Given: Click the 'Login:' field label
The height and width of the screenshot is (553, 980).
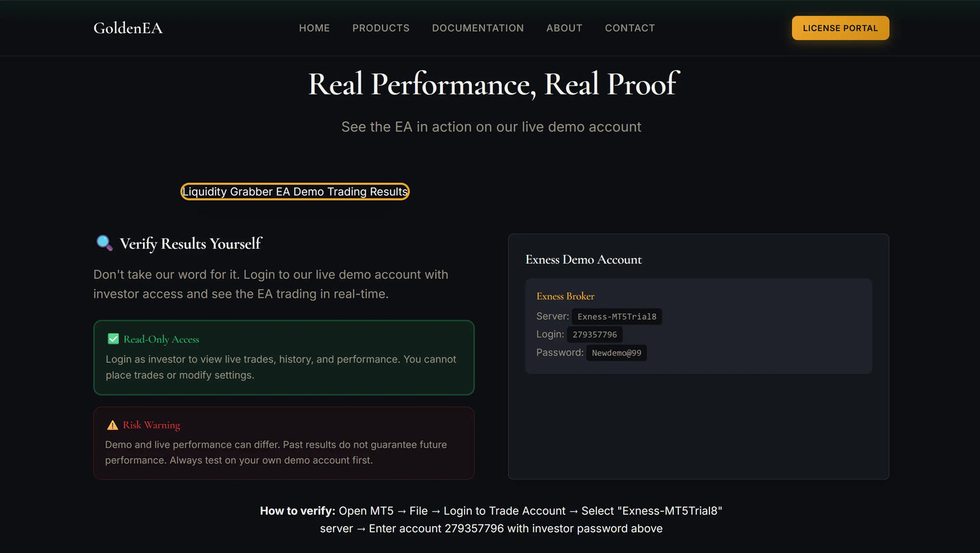Looking at the screenshot, I should click(x=550, y=334).
